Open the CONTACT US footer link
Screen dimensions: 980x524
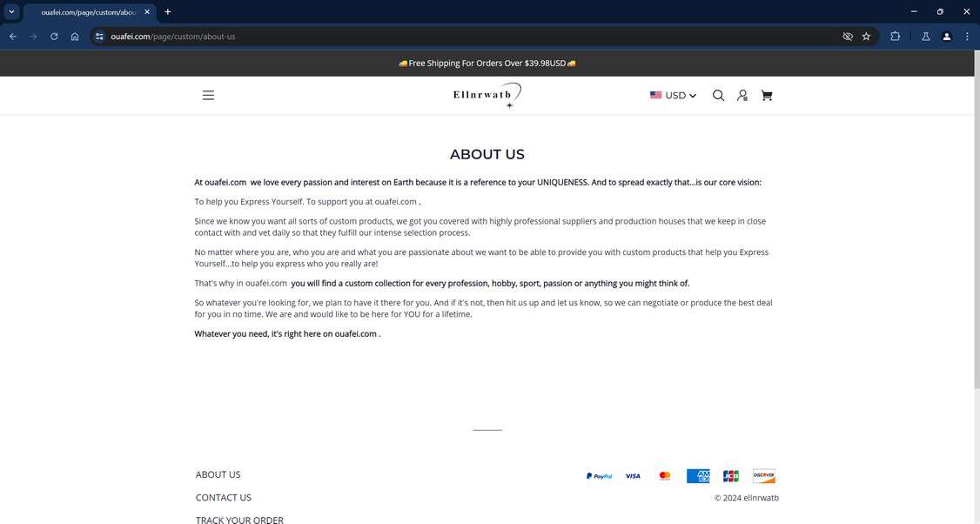pyautogui.click(x=223, y=498)
